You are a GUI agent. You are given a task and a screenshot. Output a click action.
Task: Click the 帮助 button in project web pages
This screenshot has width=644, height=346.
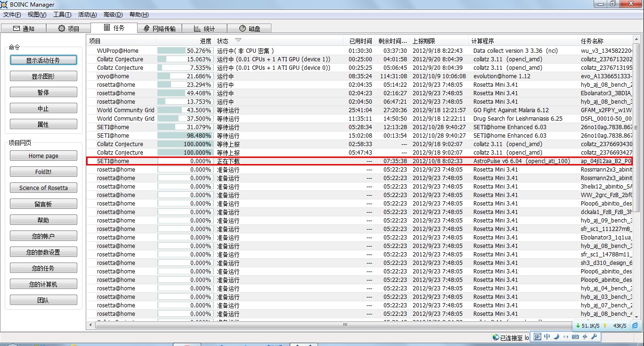point(43,220)
